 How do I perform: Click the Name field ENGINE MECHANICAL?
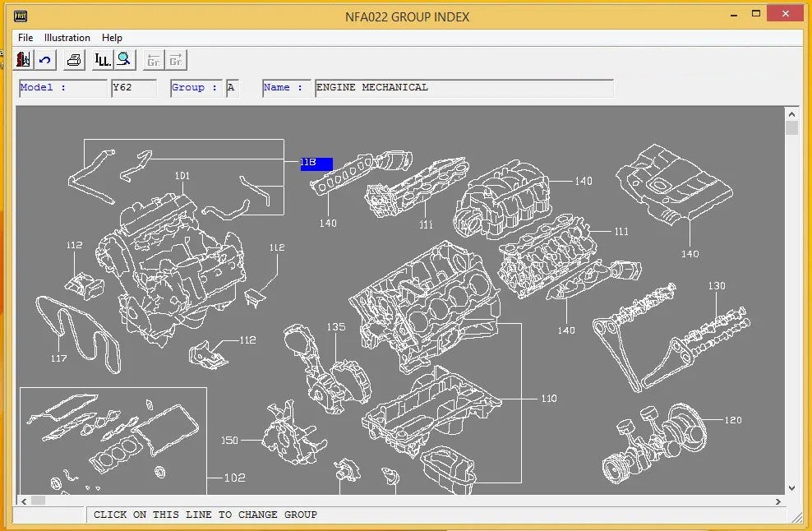tap(464, 88)
